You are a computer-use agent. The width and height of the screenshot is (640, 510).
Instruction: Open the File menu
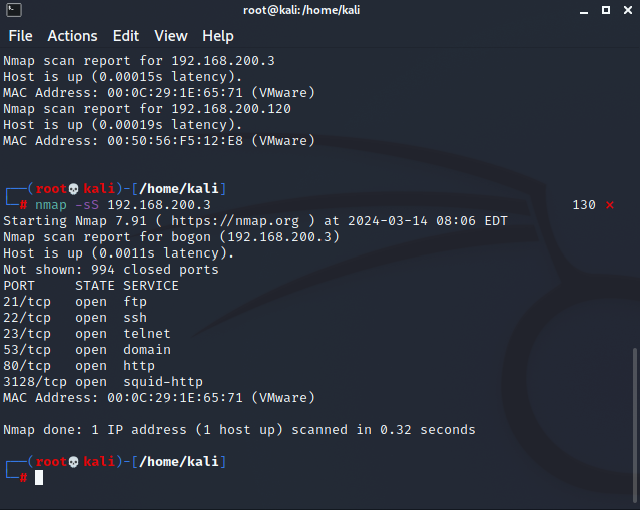click(x=20, y=36)
